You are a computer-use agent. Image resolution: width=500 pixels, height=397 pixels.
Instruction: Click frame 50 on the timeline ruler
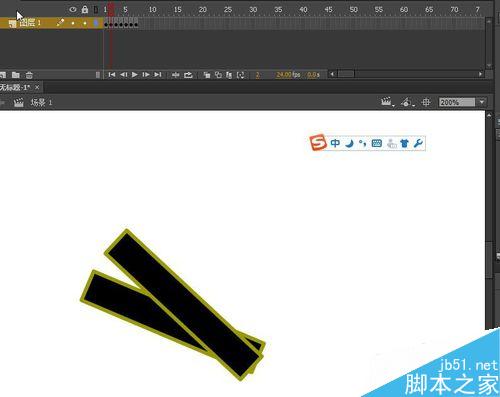[x=353, y=10]
